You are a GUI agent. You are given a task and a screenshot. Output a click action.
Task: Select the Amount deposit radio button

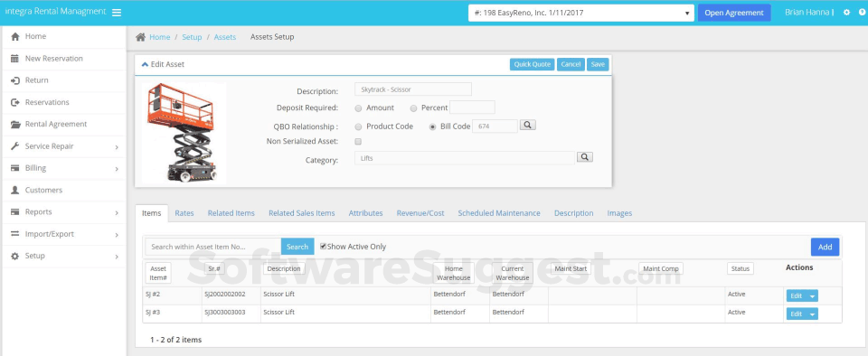358,108
